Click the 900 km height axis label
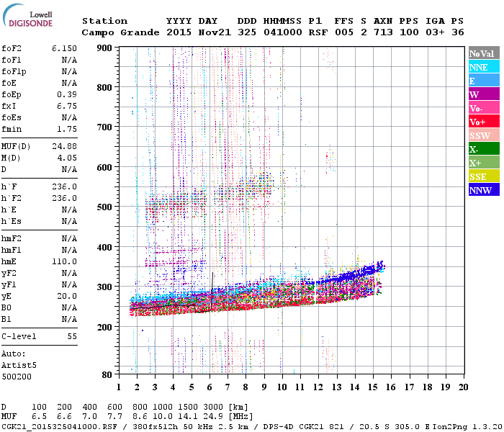The height and width of the screenshot is (432, 504). pos(104,48)
